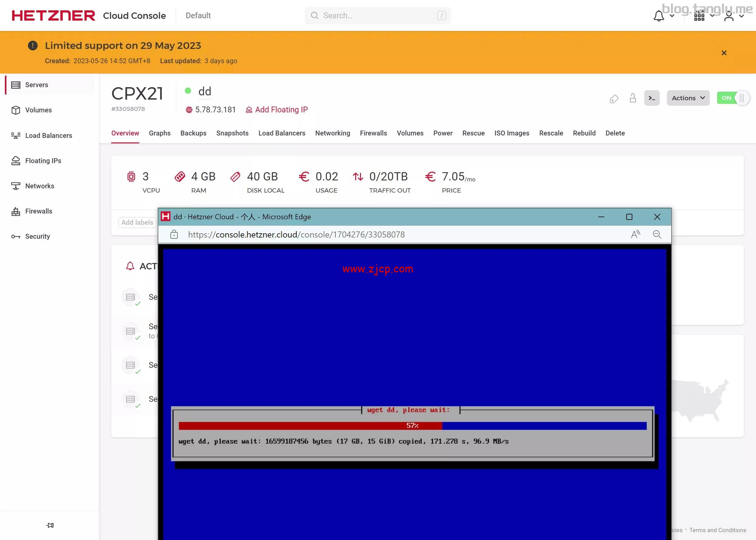Open the ISO Images tab
The height and width of the screenshot is (540, 756).
coord(511,133)
